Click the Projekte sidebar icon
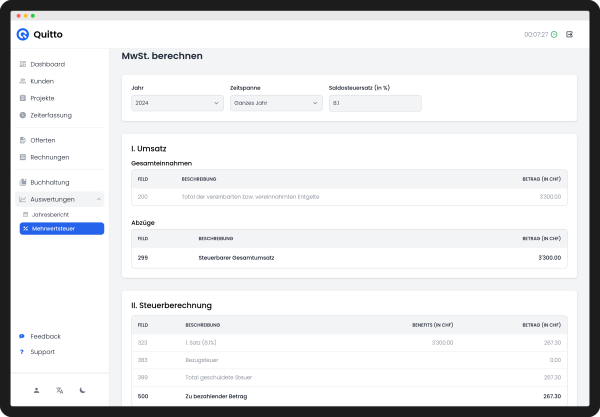 [x=23, y=98]
